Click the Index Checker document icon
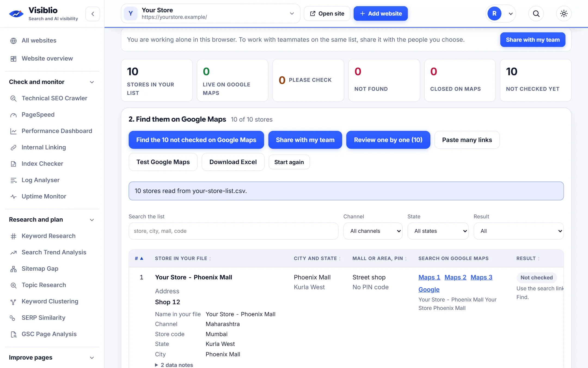588x368 pixels. (x=13, y=164)
